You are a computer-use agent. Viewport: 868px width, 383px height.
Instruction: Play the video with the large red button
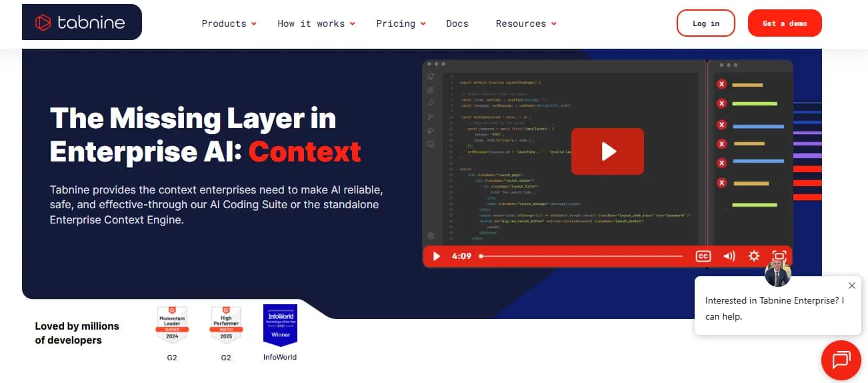[607, 151]
